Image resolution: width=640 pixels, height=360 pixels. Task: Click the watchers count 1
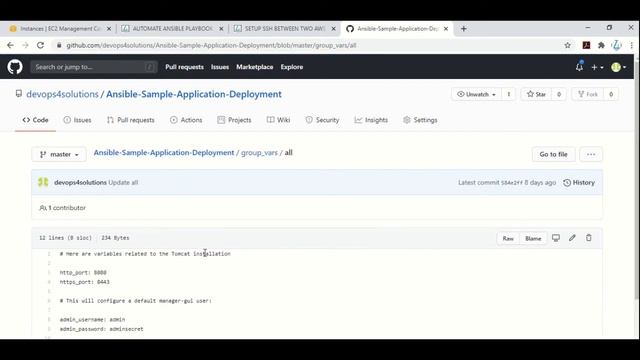coord(509,94)
